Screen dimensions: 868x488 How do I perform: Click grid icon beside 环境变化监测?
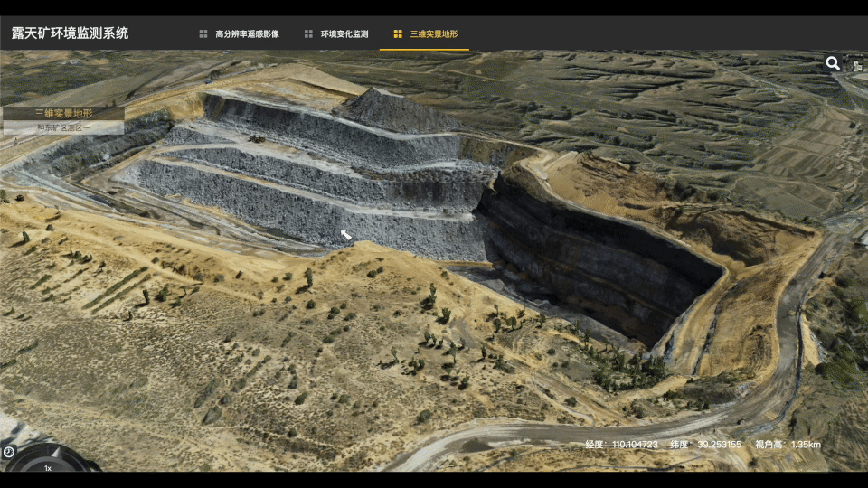[308, 33]
